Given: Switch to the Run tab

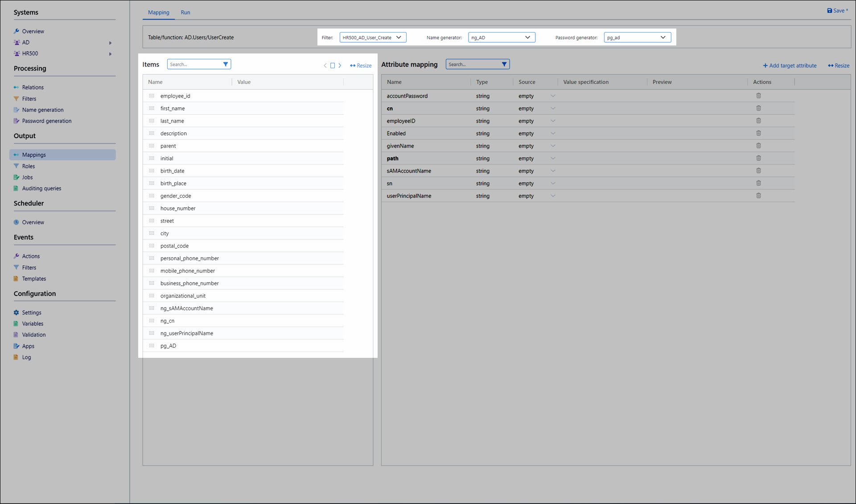Looking at the screenshot, I should click(x=185, y=12).
